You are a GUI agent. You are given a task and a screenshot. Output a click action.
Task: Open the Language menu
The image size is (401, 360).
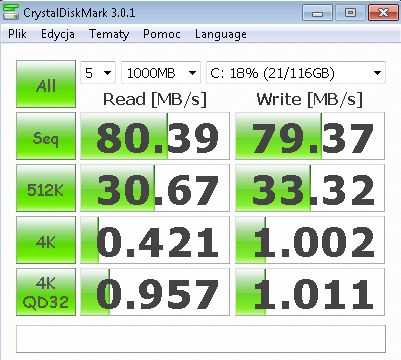click(221, 34)
